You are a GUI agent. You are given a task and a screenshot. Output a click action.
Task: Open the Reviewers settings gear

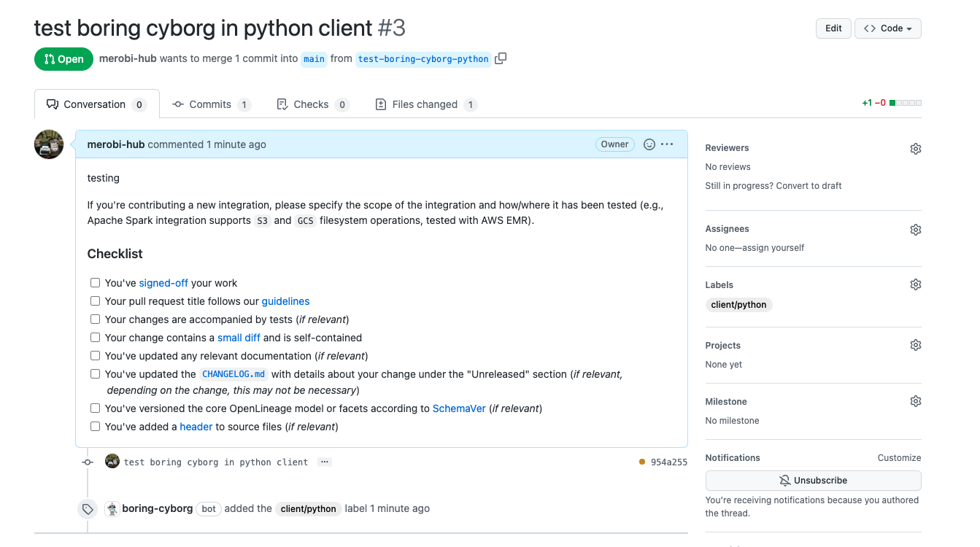coord(916,148)
